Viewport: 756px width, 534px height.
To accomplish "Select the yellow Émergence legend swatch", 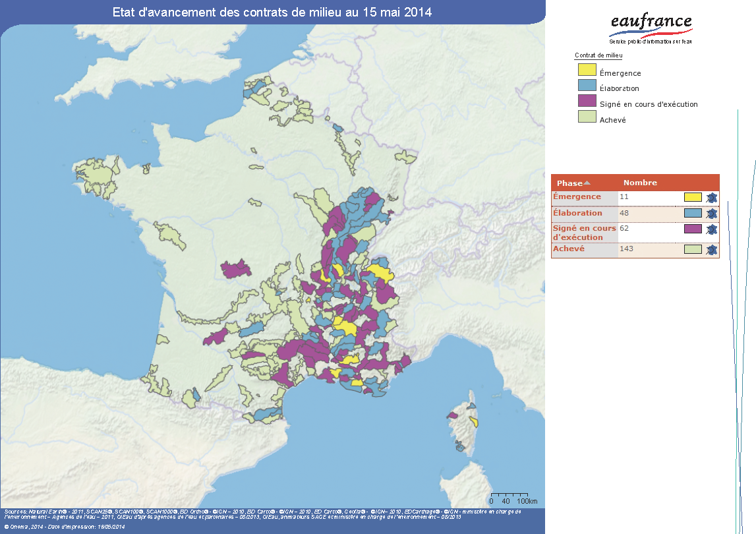I will coord(587,70).
